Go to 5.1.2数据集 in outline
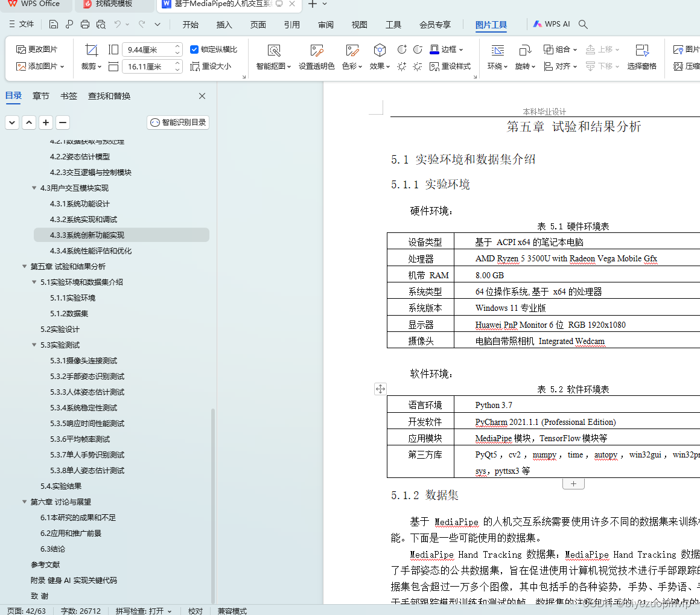This screenshot has width=700, height=615. click(69, 313)
